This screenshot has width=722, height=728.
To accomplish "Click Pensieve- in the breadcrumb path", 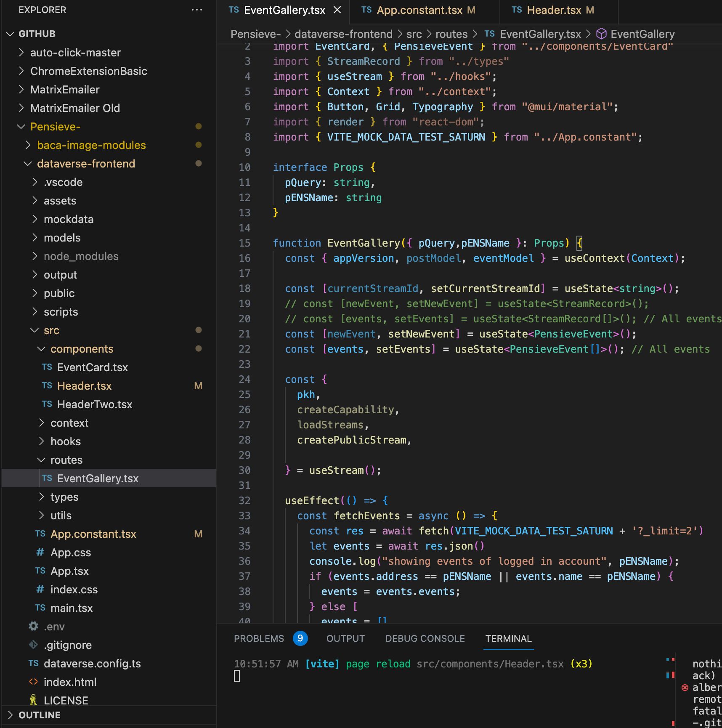I will click(255, 34).
